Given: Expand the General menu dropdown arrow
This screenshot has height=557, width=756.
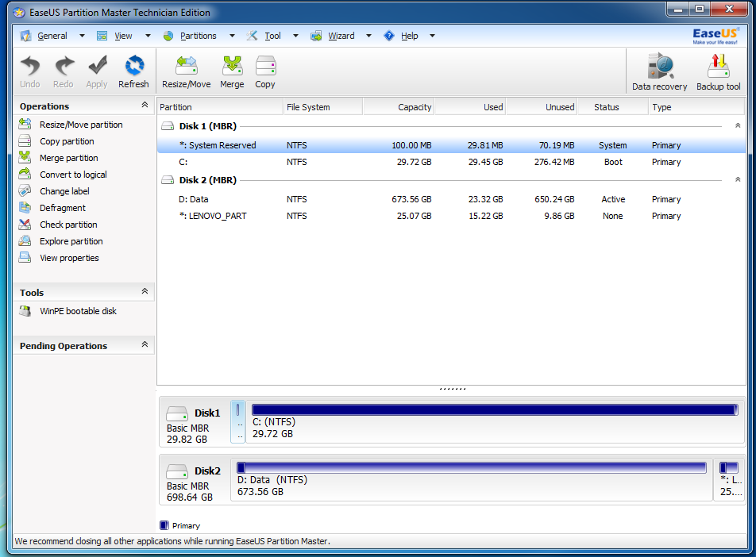Looking at the screenshot, I should click(82, 36).
